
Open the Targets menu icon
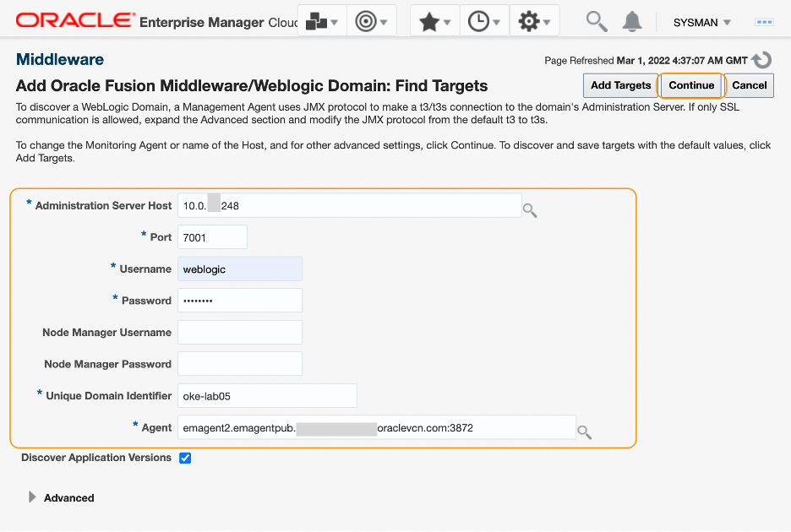pos(371,21)
